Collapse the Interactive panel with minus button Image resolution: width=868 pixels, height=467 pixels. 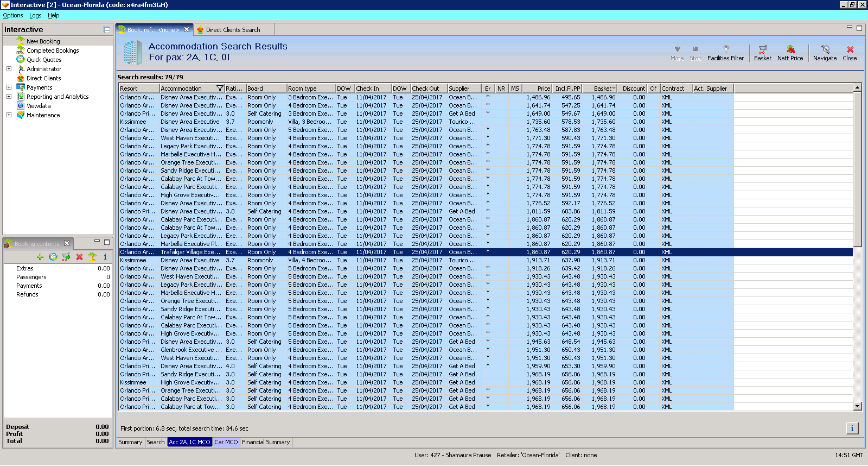pyautogui.click(x=107, y=30)
